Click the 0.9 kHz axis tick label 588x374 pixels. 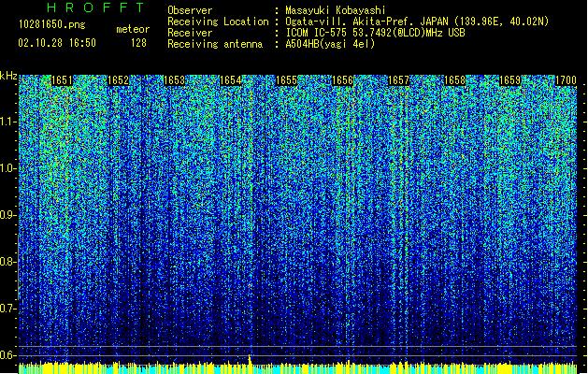pyautogui.click(x=7, y=215)
